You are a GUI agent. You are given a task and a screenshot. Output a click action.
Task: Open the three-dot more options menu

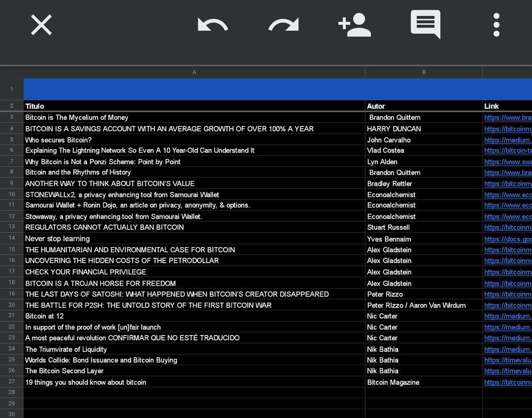pos(497,25)
